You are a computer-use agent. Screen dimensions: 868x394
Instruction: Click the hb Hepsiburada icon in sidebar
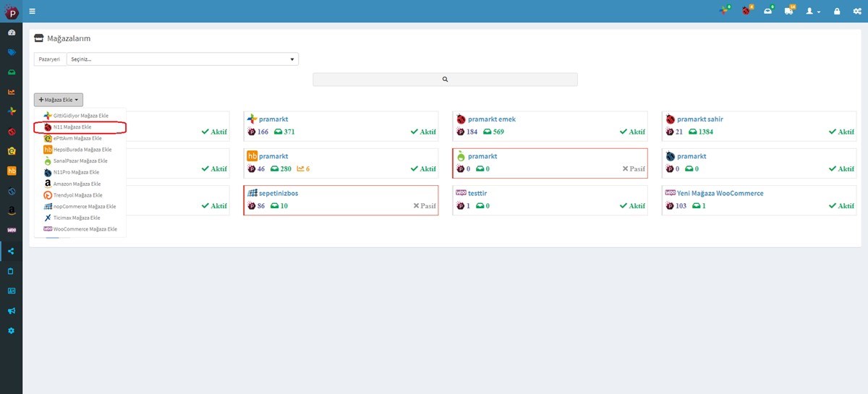[x=11, y=171]
